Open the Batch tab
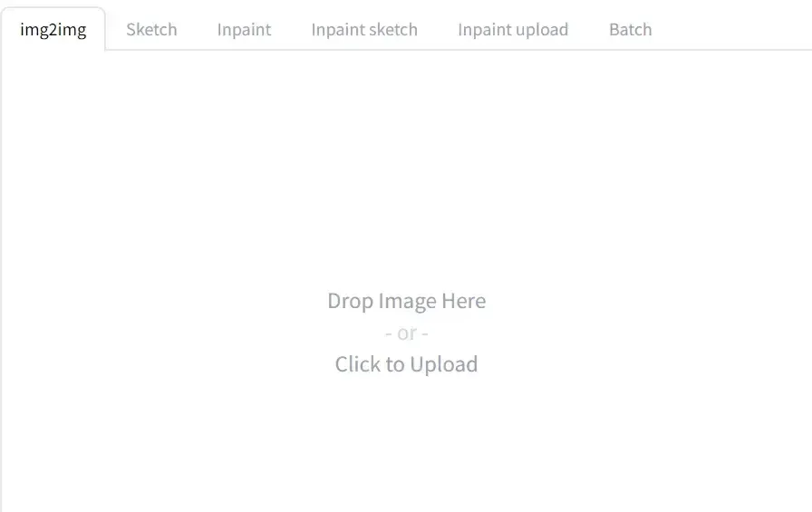812x512 pixels. point(630,30)
